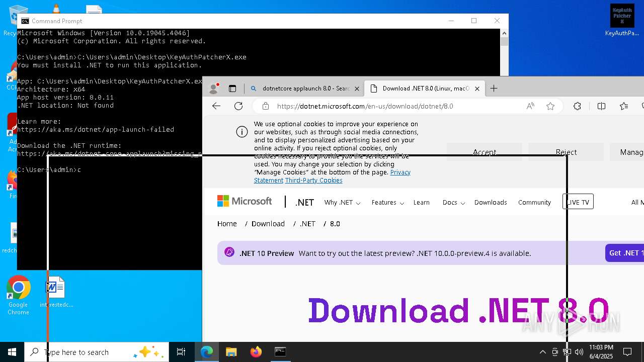Open the Community menu item
This screenshot has height=362, width=644.
[534, 202]
